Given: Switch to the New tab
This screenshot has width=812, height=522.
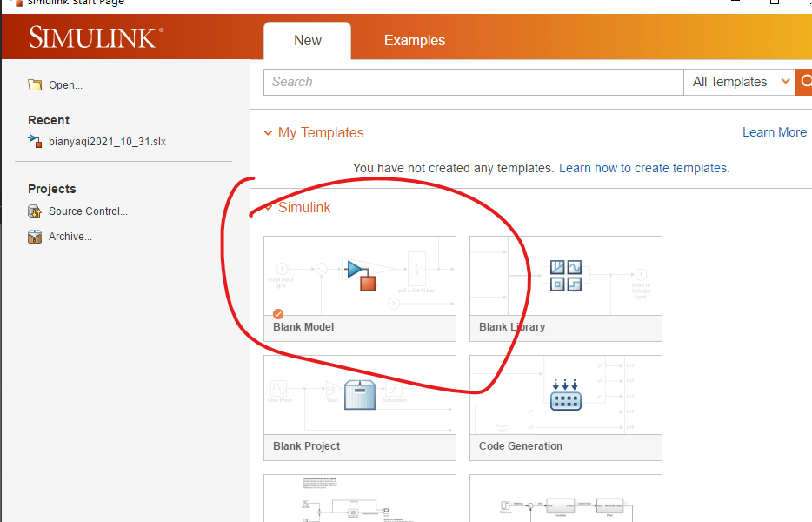Looking at the screenshot, I should click(x=308, y=40).
